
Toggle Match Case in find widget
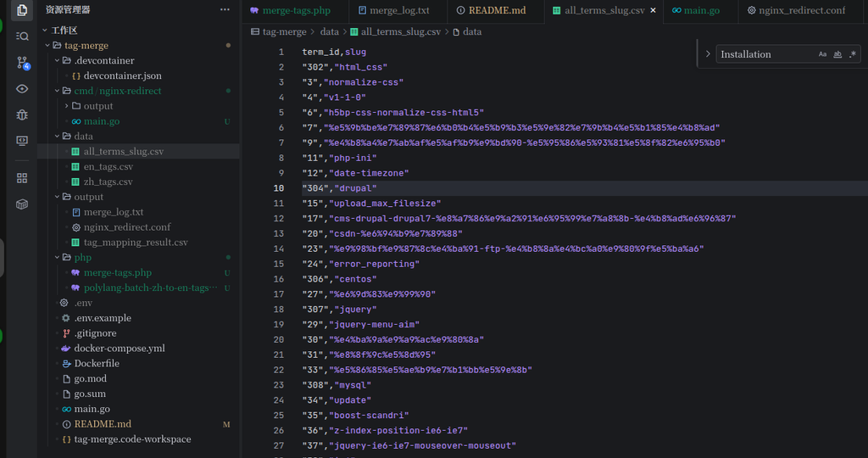click(x=822, y=54)
